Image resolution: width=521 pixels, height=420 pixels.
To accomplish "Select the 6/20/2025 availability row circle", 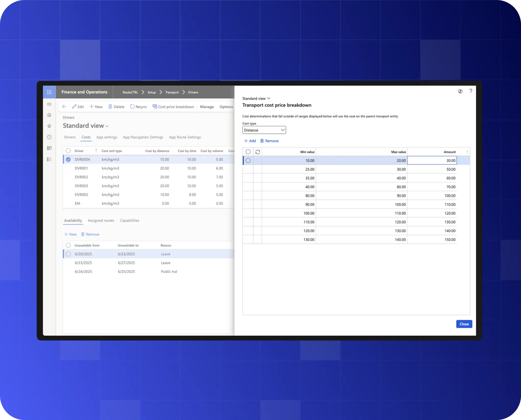I will click(68, 254).
